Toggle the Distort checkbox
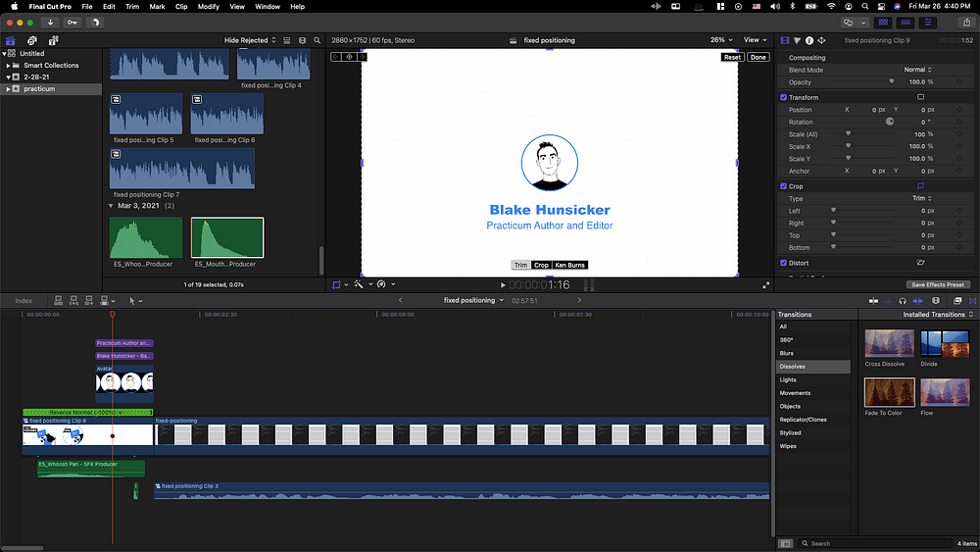 click(783, 263)
